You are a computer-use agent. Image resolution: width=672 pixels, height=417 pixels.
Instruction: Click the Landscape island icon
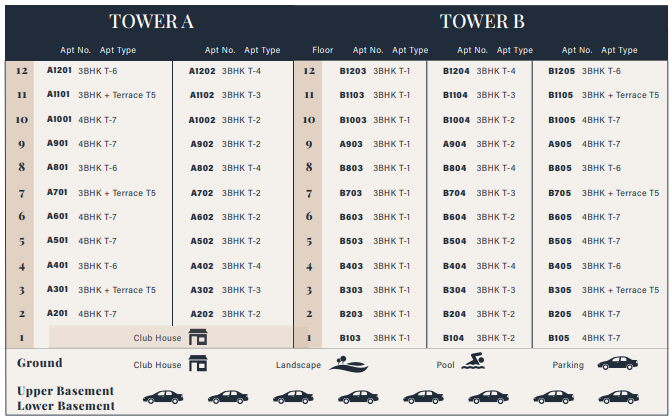tap(348, 364)
